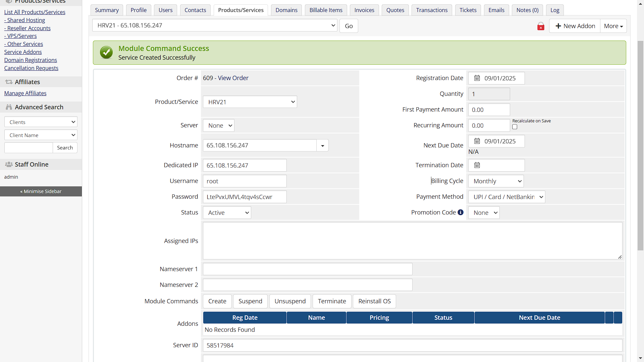Click the Advanced Search binoculars icon

(x=9, y=107)
